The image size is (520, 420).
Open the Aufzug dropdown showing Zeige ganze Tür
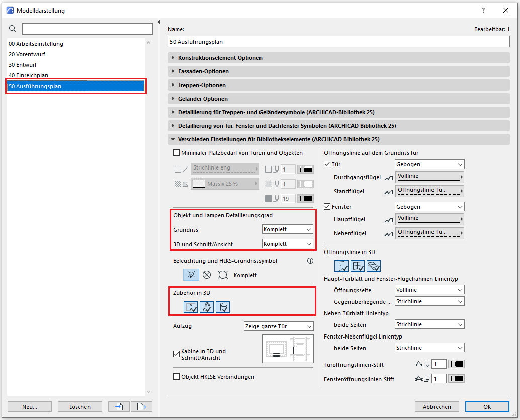(x=278, y=326)
